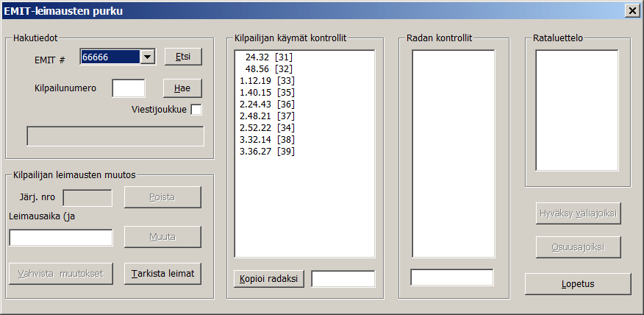Click the Etsi search button
Viewport: 644px width, 315px height.
pyautogui.click(x=182, y=57)
